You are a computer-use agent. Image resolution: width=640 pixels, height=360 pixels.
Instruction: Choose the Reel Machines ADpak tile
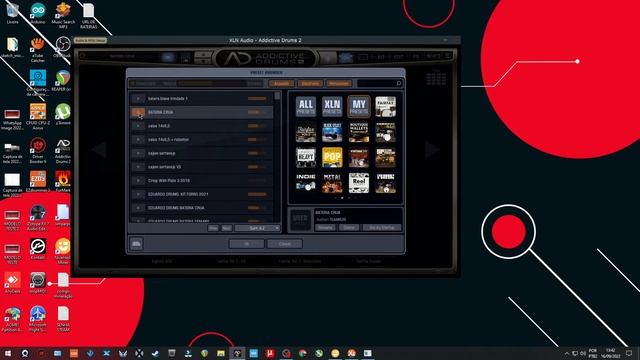(359, 183)
